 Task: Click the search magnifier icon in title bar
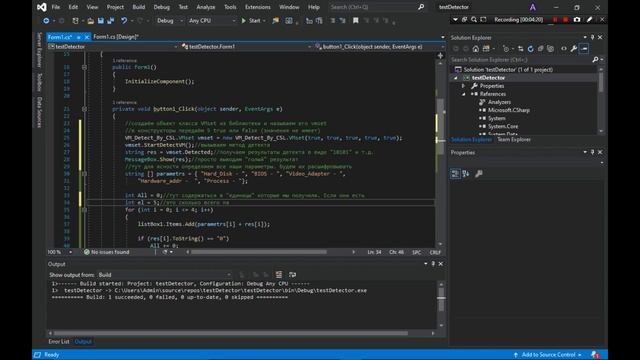point(421,7)
